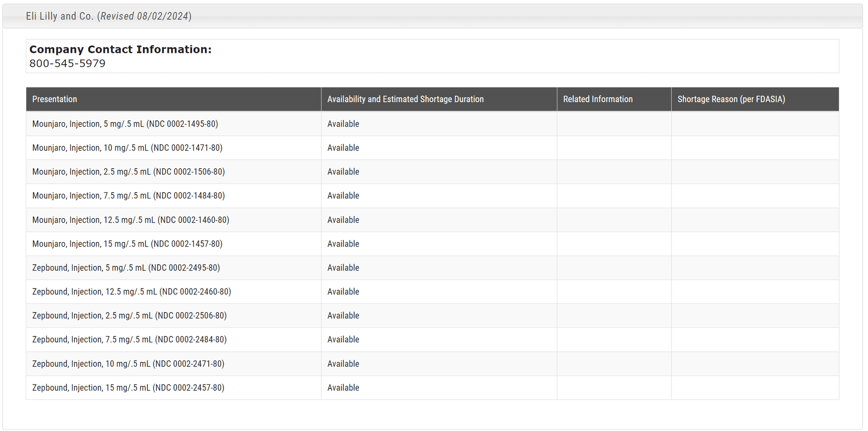Click the Availability and Estimated Shortage Duration header

tap(405, 99)
